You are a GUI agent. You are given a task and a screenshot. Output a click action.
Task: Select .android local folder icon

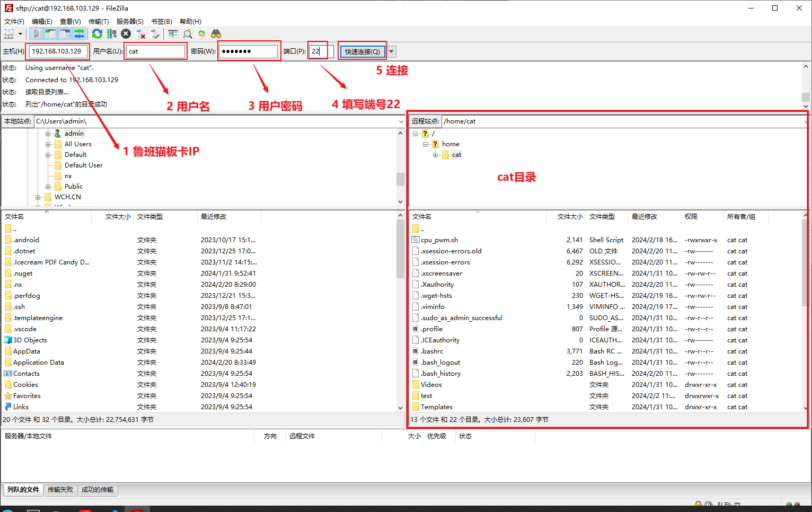pyautogui.click(x=8, y=240)
